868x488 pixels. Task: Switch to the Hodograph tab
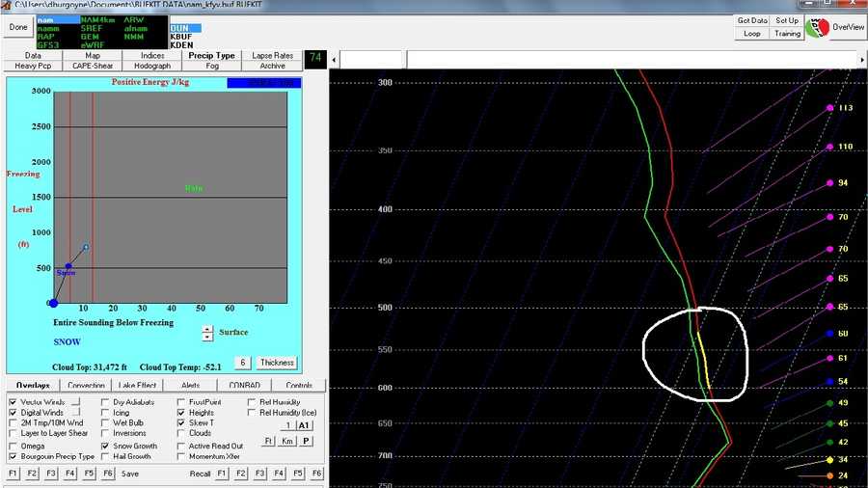(x=152, y=66)
